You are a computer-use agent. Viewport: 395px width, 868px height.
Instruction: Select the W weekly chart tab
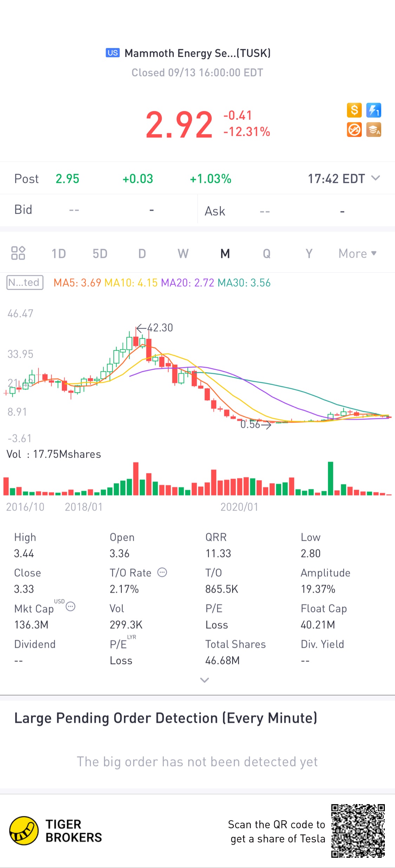pyautogui.click(x=183, y=254)
